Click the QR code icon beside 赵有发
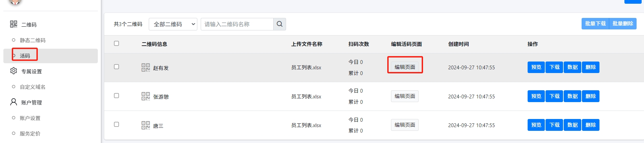This screenshot has width=644, height=143. (x=145, y=67)
